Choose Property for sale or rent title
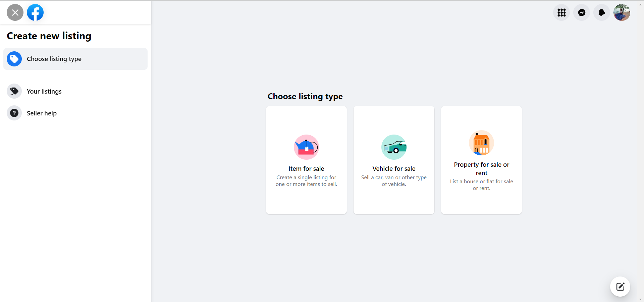Screen dimensions: 644x302 [x=481, y=169]
